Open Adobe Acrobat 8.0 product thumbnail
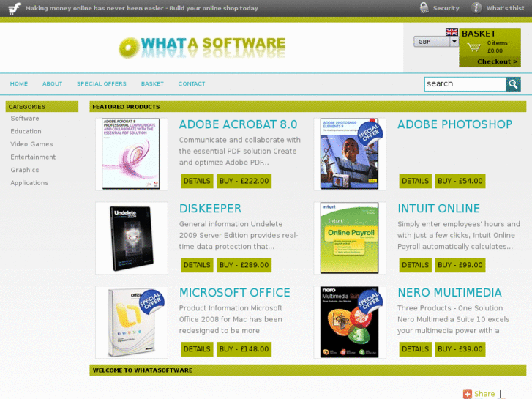The image size is (532, 399). (x=131, y=154)
